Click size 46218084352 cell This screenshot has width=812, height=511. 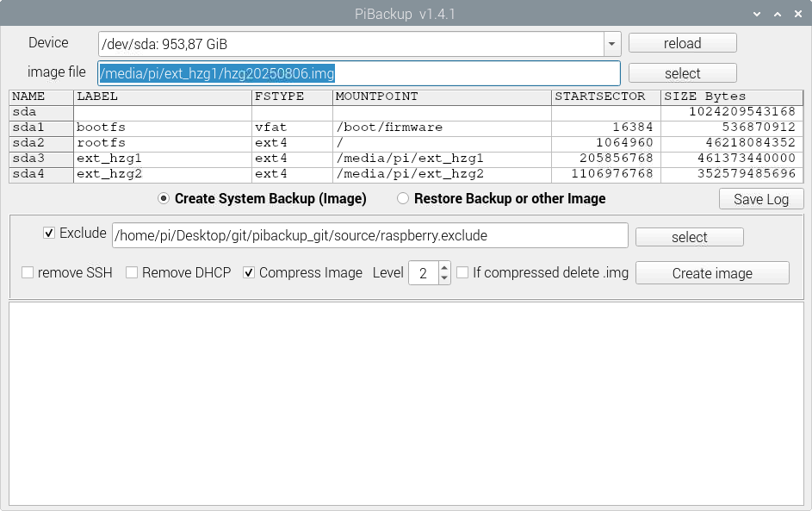click(x=732, y=144)
